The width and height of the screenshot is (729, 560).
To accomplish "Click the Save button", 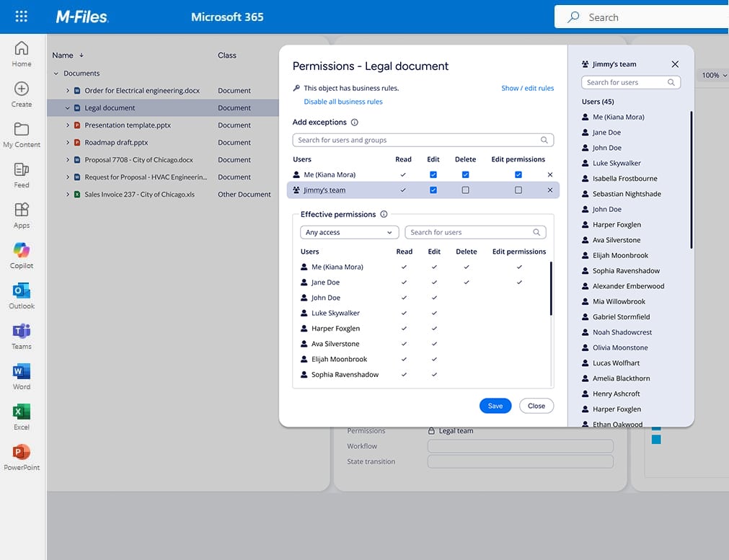I will [x=495, y=406].
